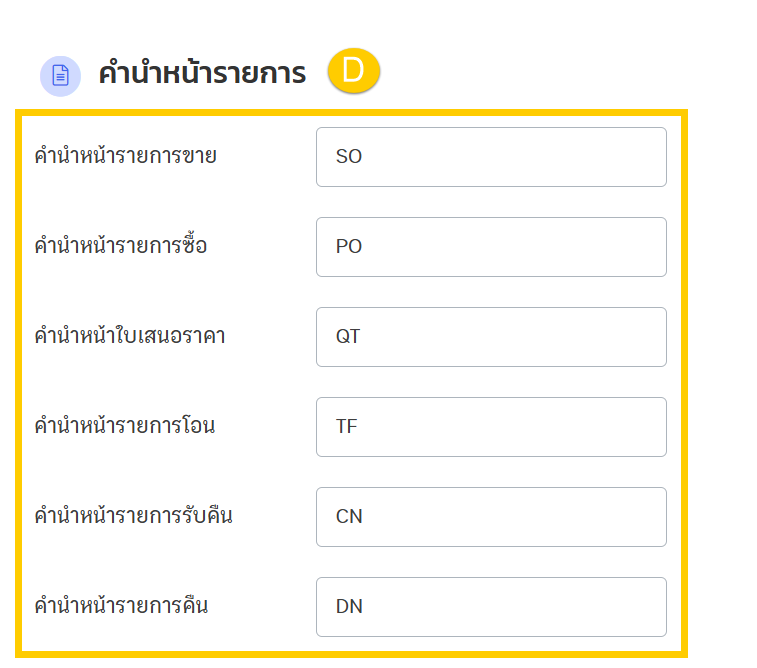Viewport: 757px width, 668px height.
Task: Click the คำนำหน้ารายการรับคืน label
Action: [x=133, y=515]
